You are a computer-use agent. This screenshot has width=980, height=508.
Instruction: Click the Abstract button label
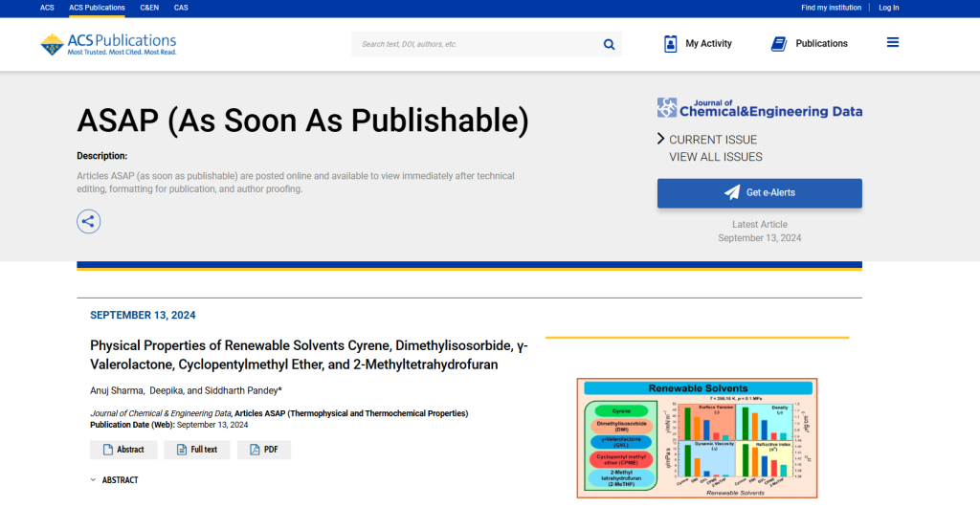(x=130, y=450)
